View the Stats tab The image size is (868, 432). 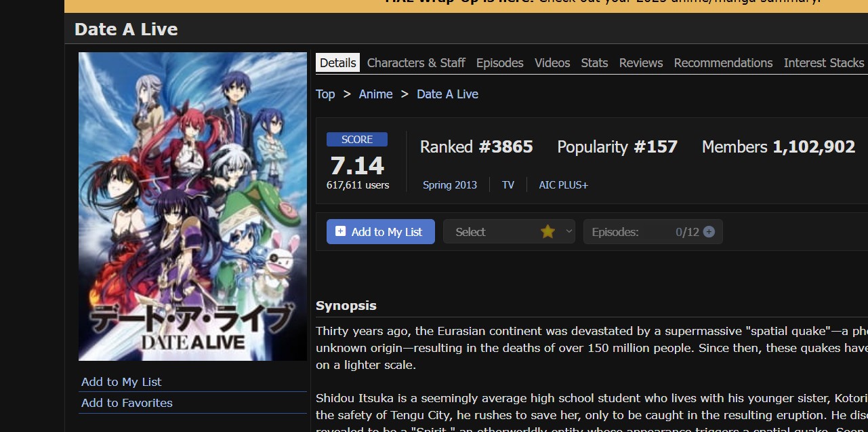(594, 63)
